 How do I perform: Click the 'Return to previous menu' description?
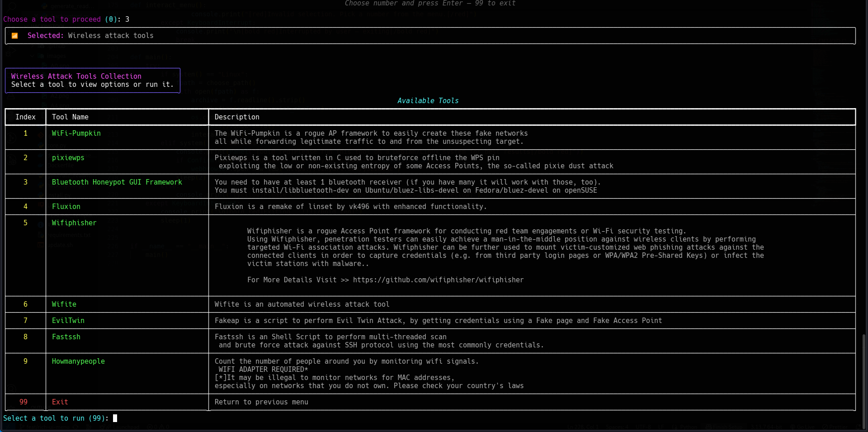[x=261, y=402]
